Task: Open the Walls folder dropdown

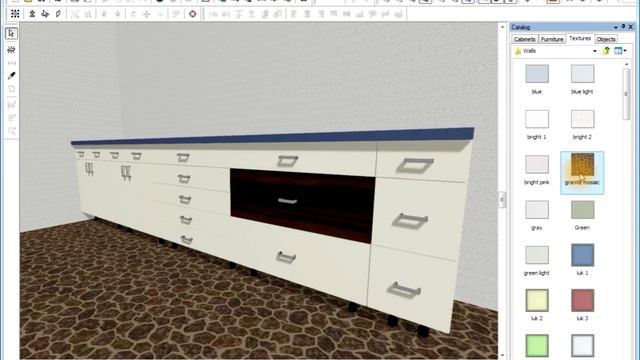Action: pyautogui.click(x=595, y=51)
